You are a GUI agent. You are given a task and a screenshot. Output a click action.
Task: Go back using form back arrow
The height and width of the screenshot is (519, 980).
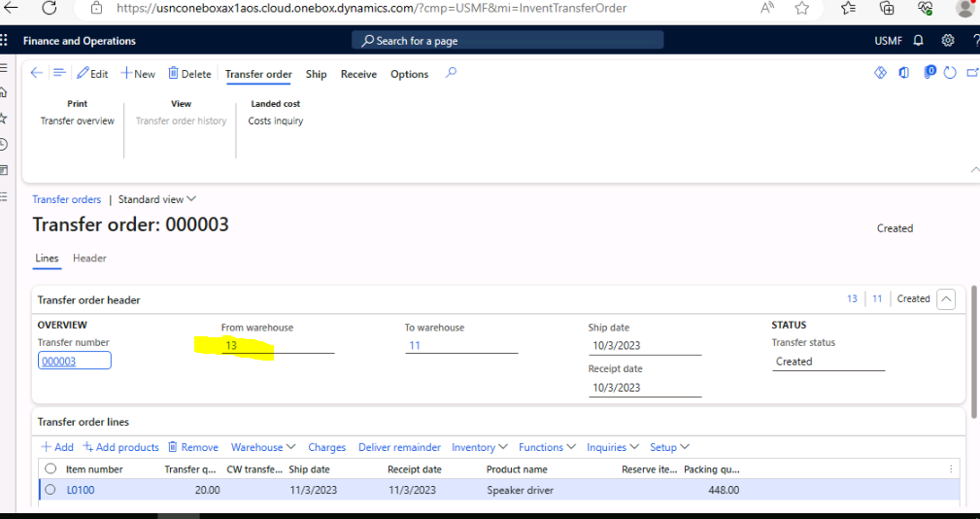(37, 73)
